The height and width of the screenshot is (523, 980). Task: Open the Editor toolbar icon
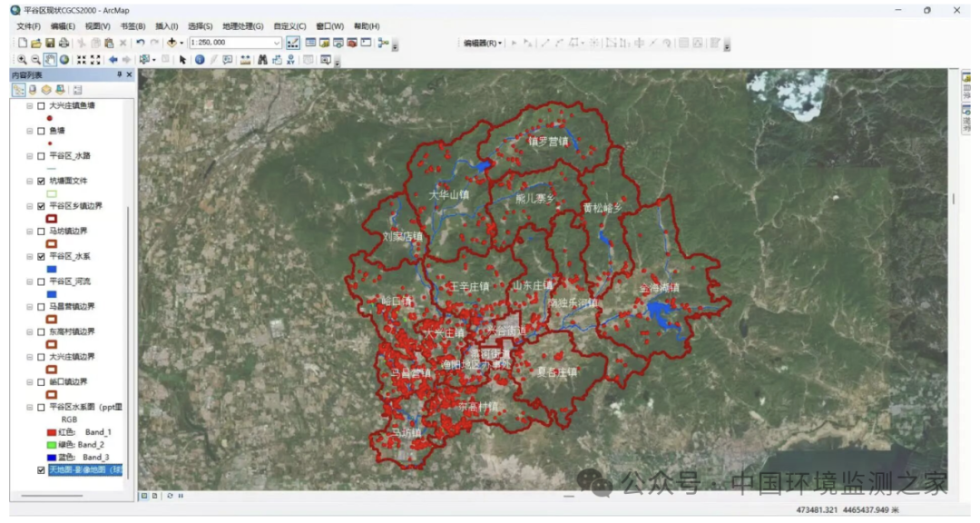(x=292, y=44)
